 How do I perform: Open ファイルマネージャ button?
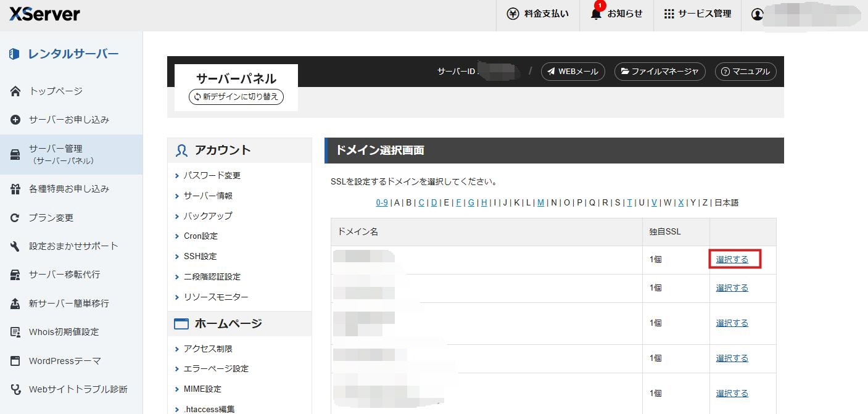click(659, 72)
